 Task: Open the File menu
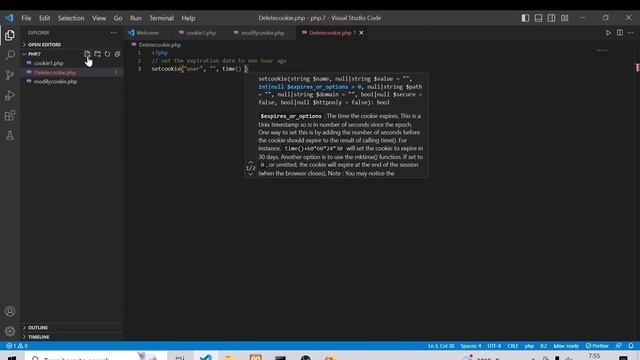(x=27, y=18)
